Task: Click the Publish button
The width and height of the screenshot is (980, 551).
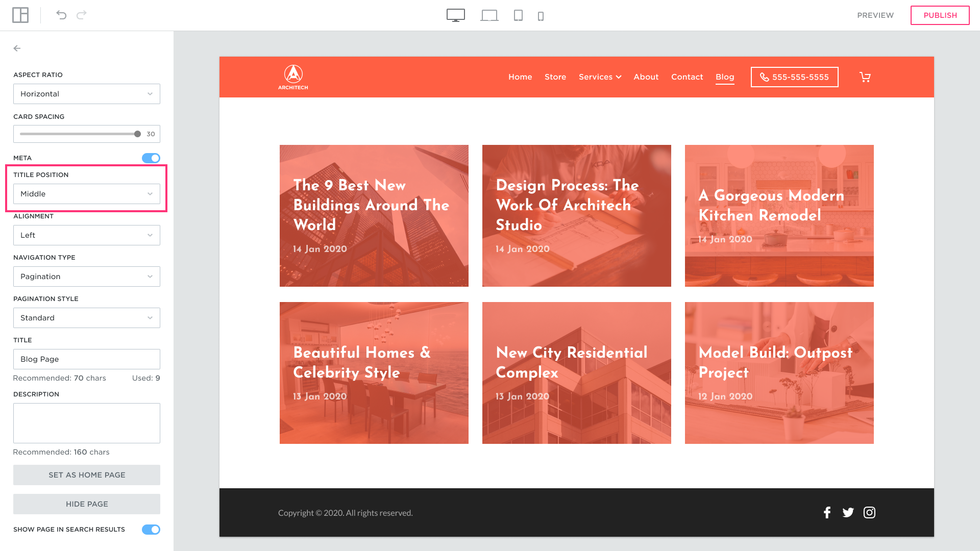Action: (x=940, y=15)
